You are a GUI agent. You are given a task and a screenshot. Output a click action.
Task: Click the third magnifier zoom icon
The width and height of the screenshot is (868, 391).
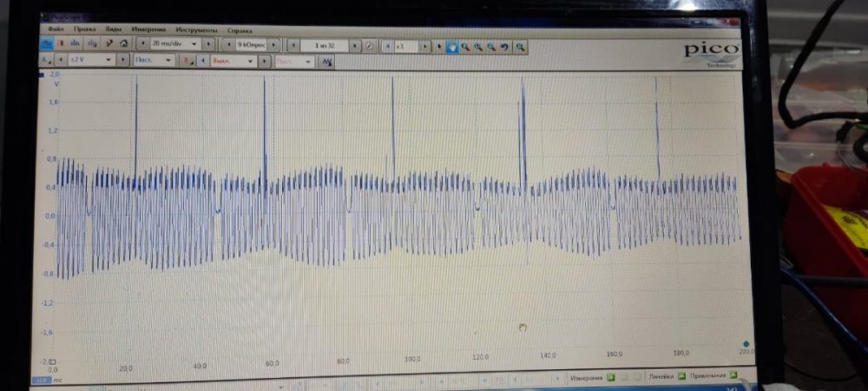[x=491, y=46]
